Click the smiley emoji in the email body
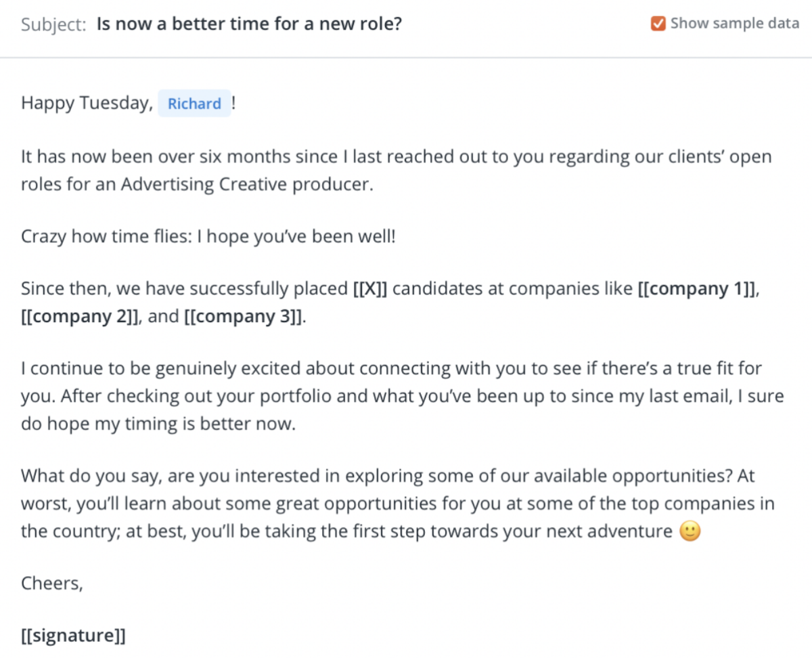Screen dimensions: 812x658 click(x=691, y=531)
